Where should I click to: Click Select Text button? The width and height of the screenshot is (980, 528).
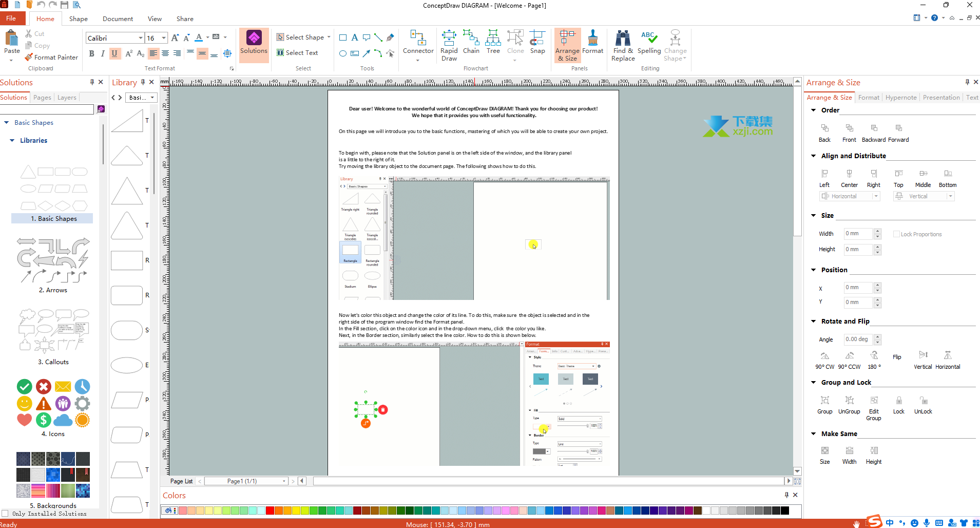[x=297, y=53]
